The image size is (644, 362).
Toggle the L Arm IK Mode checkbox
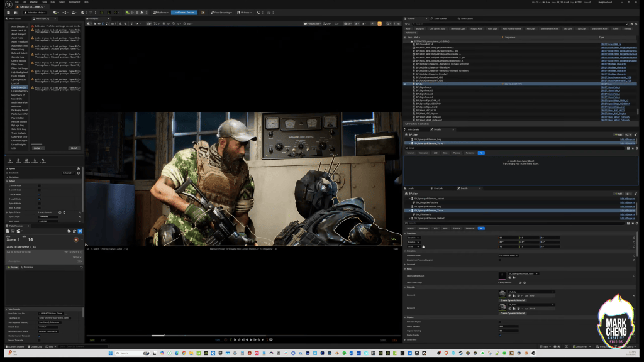point(40,185)
